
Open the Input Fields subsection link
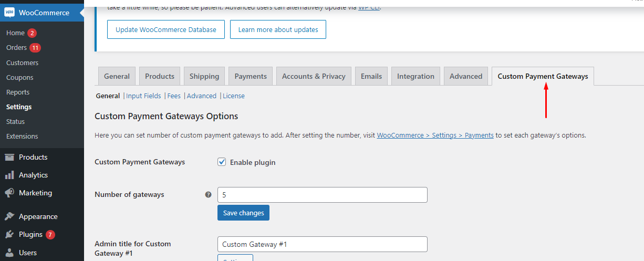[144, 96]
